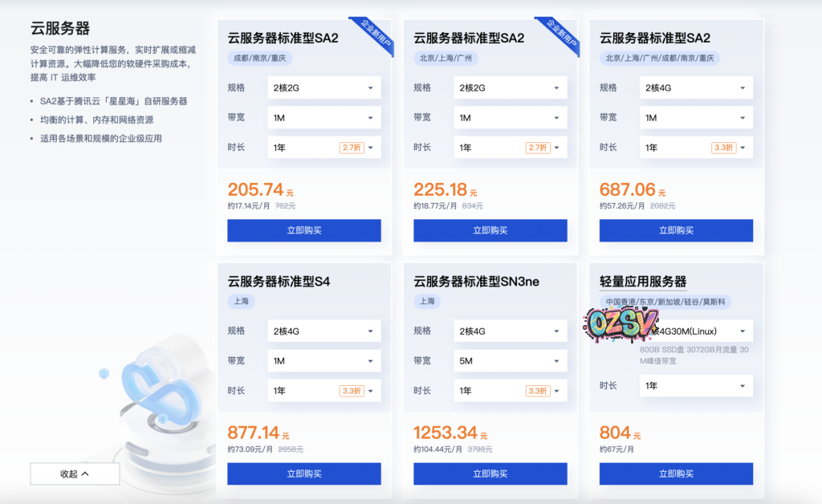
Task: Click the 轻量应用服务器 title link
Action: (643, 282)
